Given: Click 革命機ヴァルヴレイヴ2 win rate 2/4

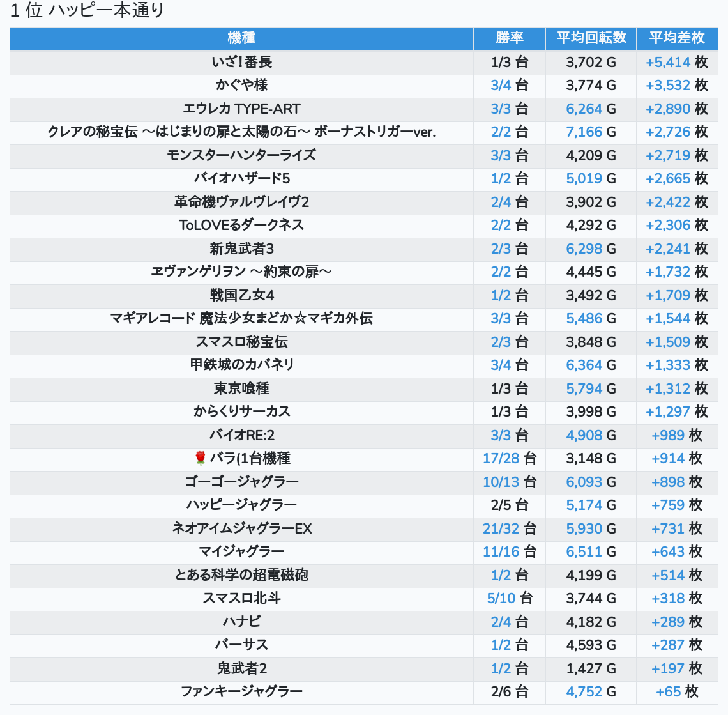Looking at the screenshot, I should (x=501, y=202).
